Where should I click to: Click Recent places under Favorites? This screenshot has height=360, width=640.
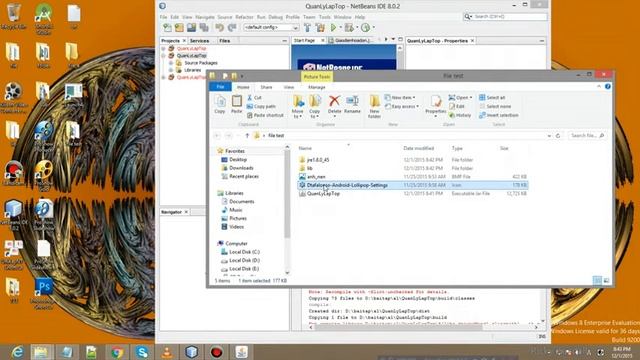tap(244, 176)
